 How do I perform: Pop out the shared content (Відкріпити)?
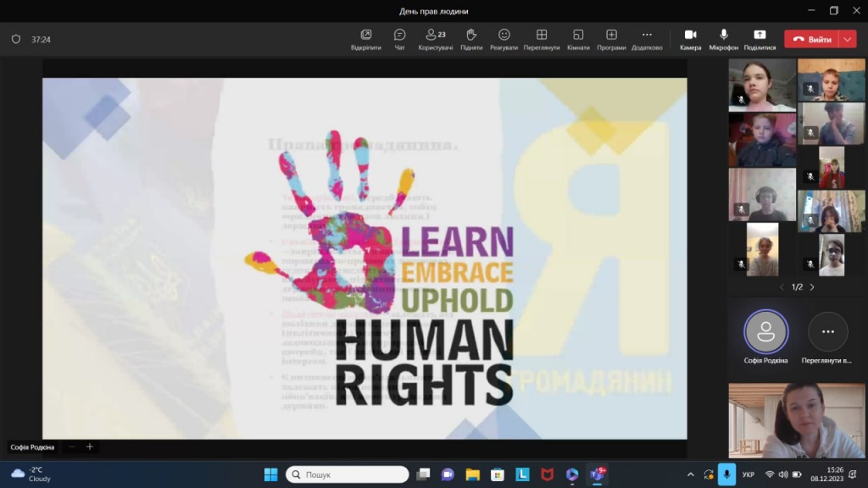coord(365,39)
